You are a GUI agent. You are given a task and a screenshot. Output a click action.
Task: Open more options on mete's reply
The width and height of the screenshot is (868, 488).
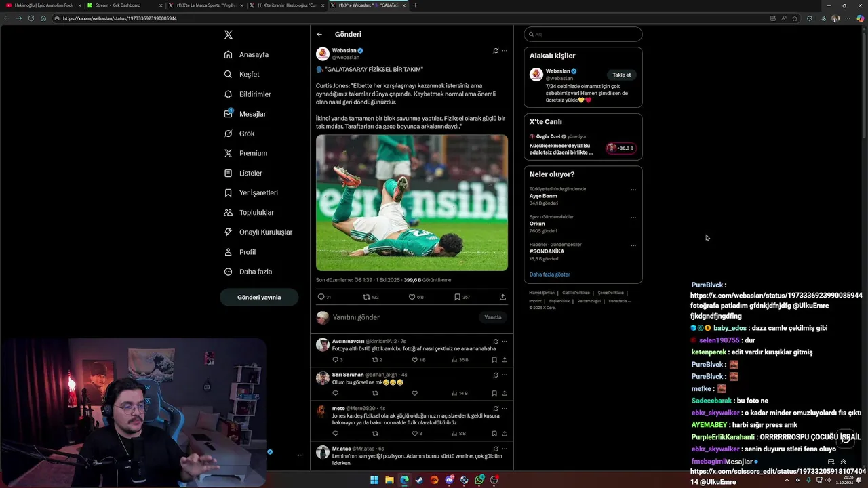505,408
